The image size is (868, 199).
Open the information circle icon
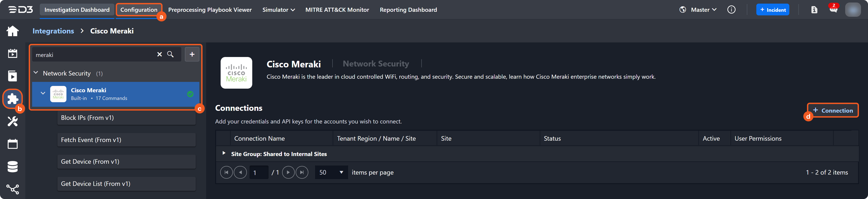(x=731, y=10)
